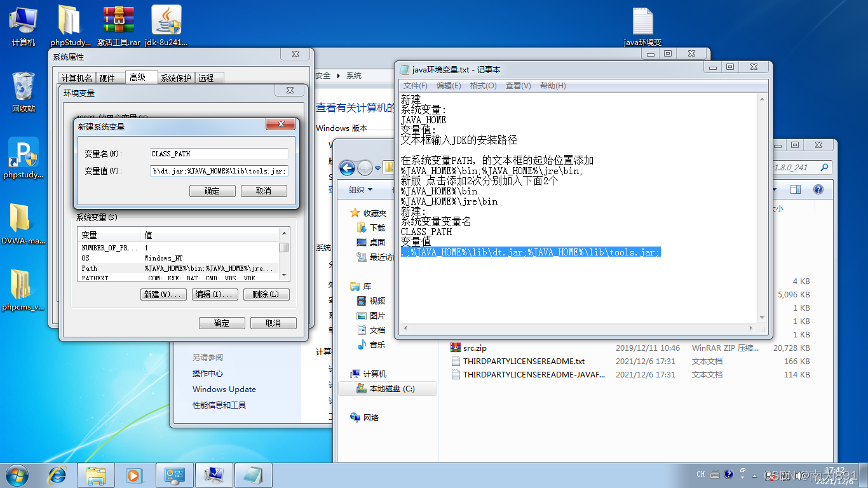
Task: Click the Explorer search magnifier icon
Action: point(824,168)
